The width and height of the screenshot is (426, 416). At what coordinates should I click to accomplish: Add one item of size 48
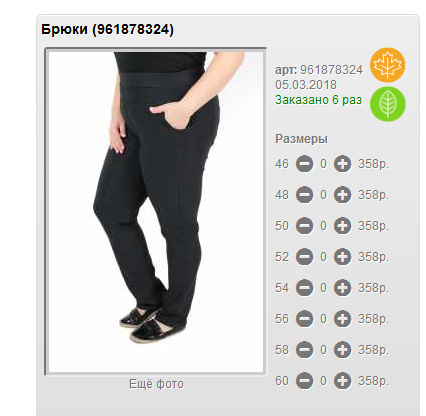(342, 195)
